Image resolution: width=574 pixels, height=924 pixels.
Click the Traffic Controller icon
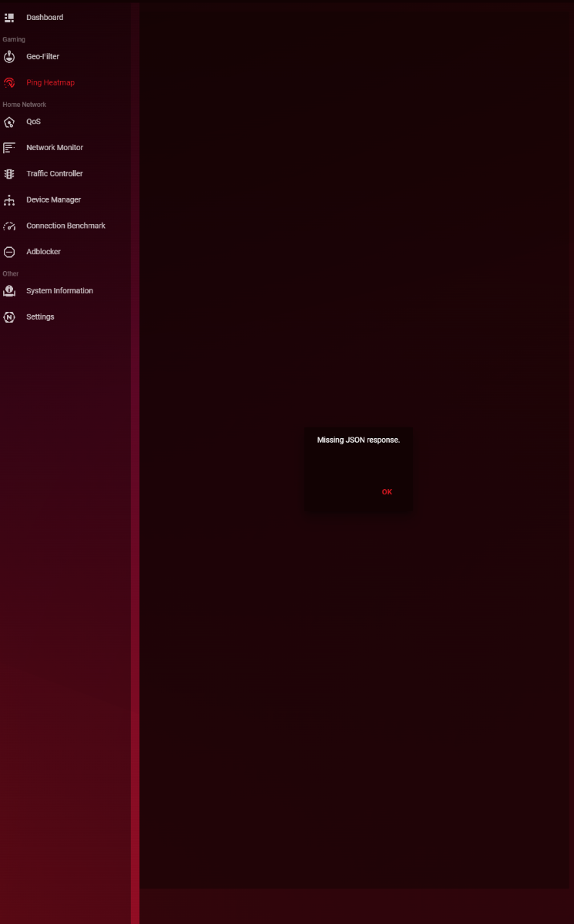pos(9,174)
